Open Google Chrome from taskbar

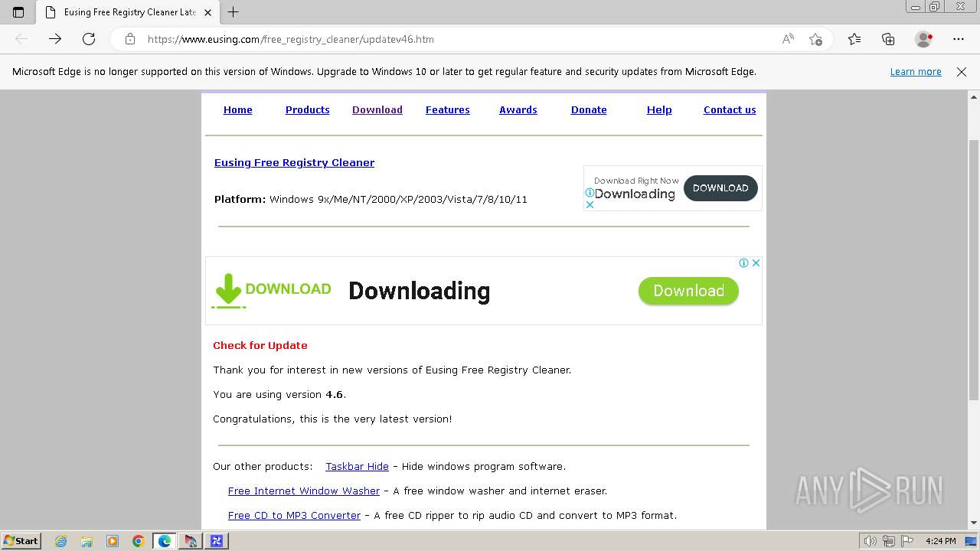coord(139,541)
